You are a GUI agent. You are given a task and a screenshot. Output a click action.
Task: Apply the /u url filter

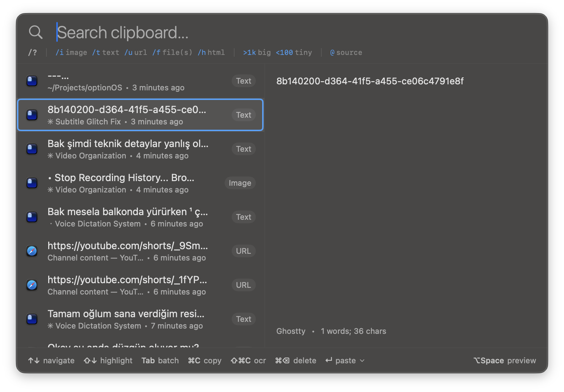(136, 52)
